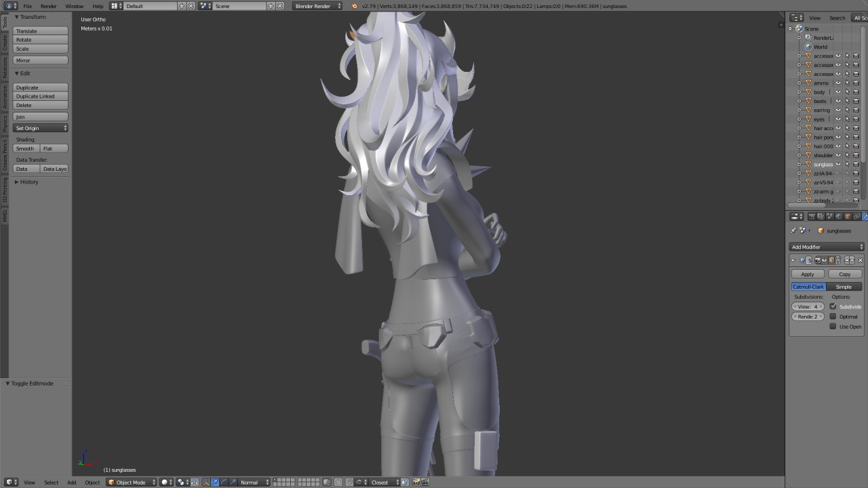Toggle selectability of ammo with cursor icon
The width and height of the screenshot is (868, 488).
[847, 83]
